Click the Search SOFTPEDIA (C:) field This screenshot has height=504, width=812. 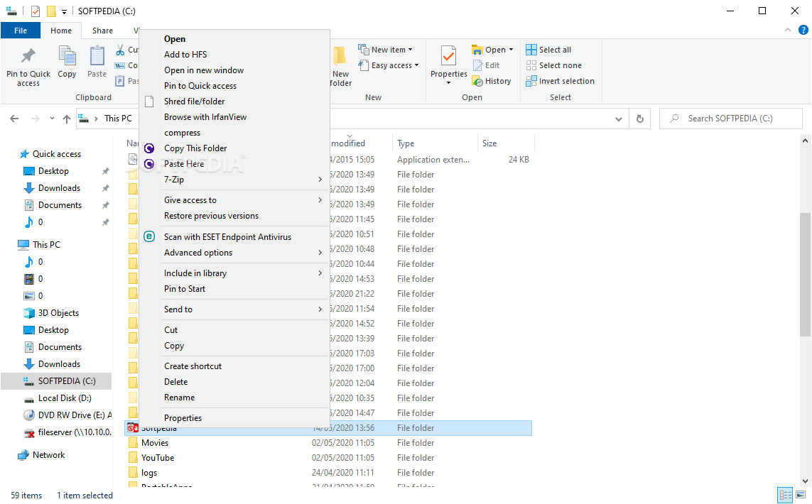[731, 119]
